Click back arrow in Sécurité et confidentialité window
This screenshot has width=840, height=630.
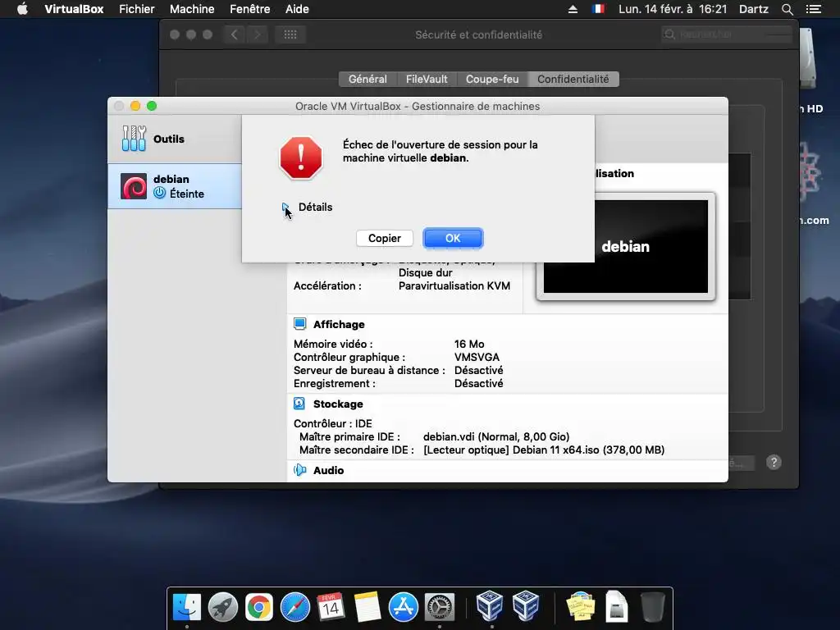(234, 34)
